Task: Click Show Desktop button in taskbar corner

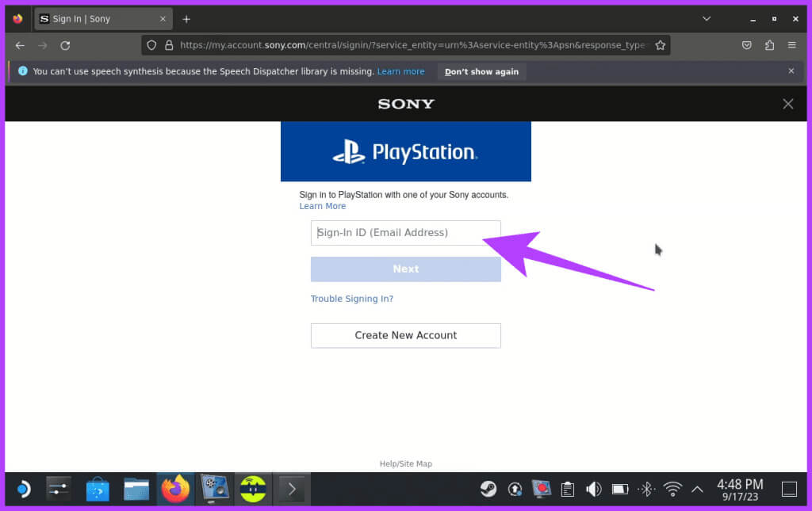Action: click(x=789, y=489)
